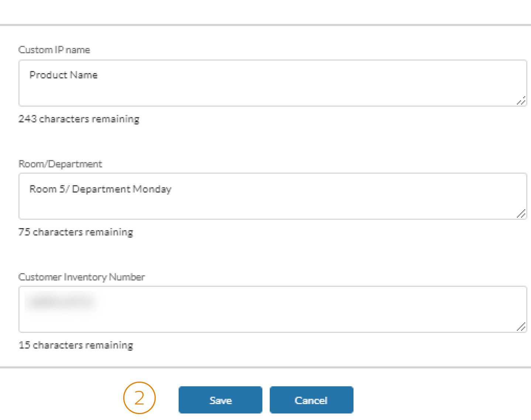Viewport: 531px width, 420px height.
Task: Click the blurred inventory number value
Action: (x=61, y=302)
